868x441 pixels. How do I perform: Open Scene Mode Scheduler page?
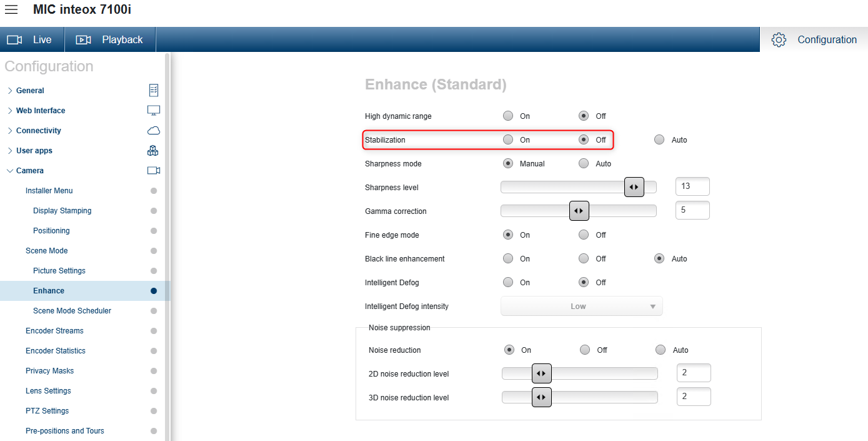72,311
